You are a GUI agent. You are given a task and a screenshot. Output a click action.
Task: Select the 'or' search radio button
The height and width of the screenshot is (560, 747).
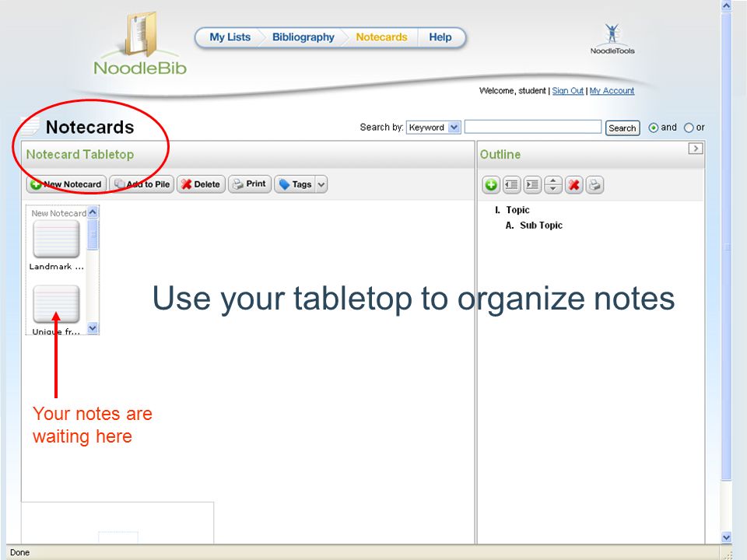[x=689, y=128]
